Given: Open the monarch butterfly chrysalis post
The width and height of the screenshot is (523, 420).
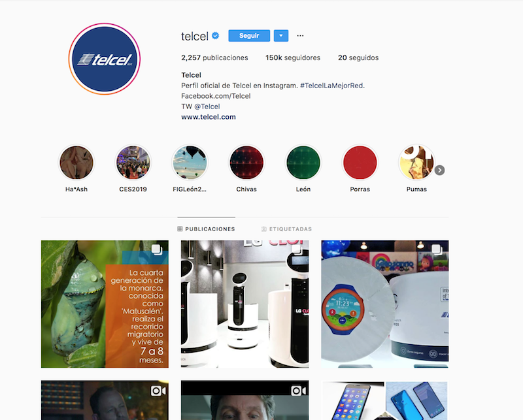Looking at the screenshot, I should (105, 304).
